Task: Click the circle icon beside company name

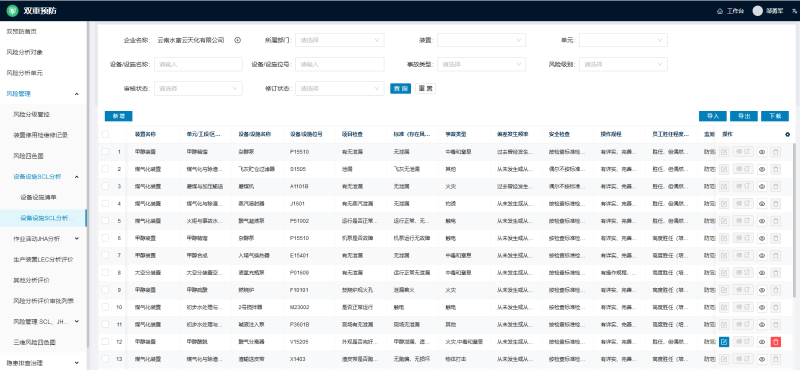Action: [237, 40]
